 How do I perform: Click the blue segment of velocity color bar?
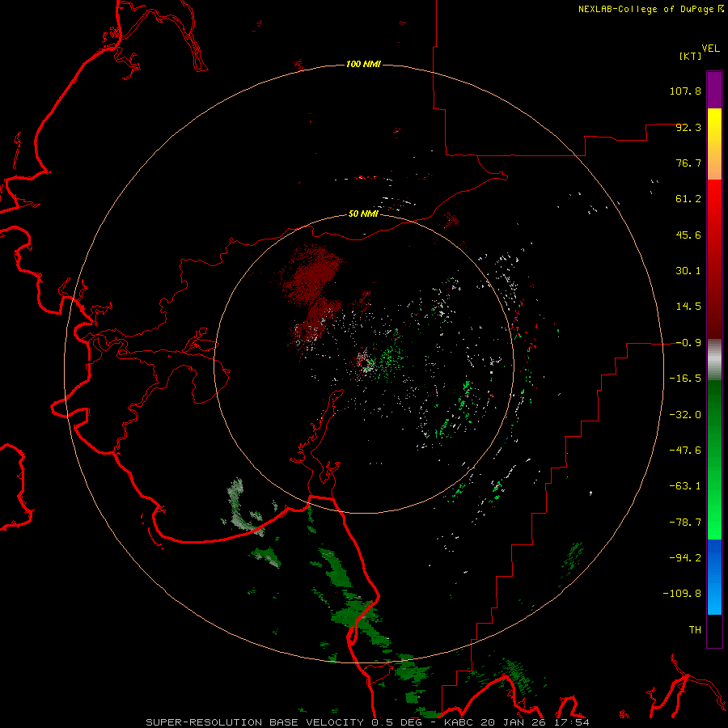coord(714,577)
